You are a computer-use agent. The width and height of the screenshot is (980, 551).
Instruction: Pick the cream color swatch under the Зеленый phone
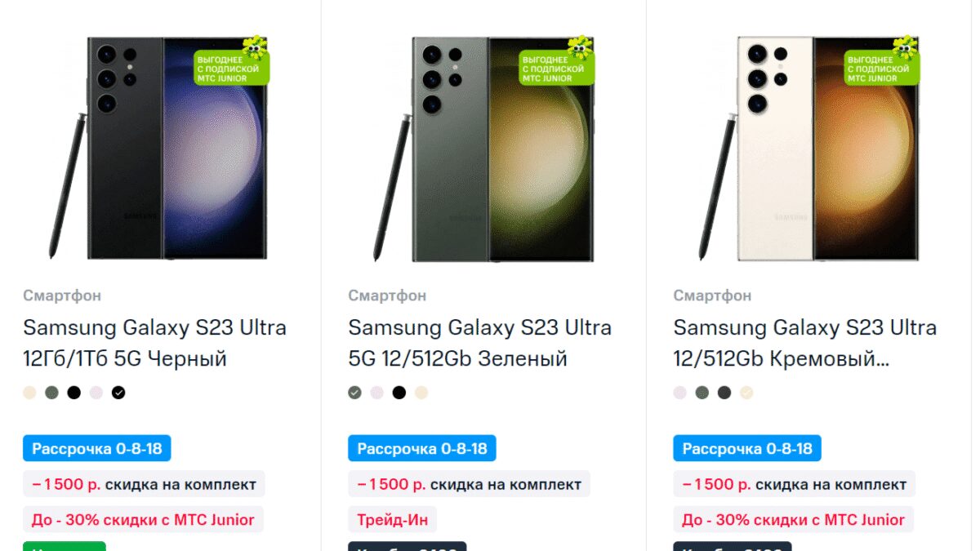click(421, 393)
